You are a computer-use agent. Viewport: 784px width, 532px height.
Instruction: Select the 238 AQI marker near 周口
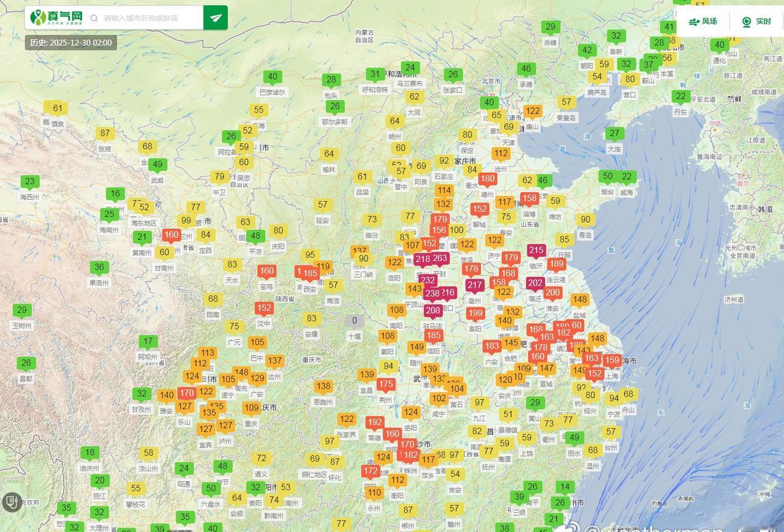[x=432, y=293]
